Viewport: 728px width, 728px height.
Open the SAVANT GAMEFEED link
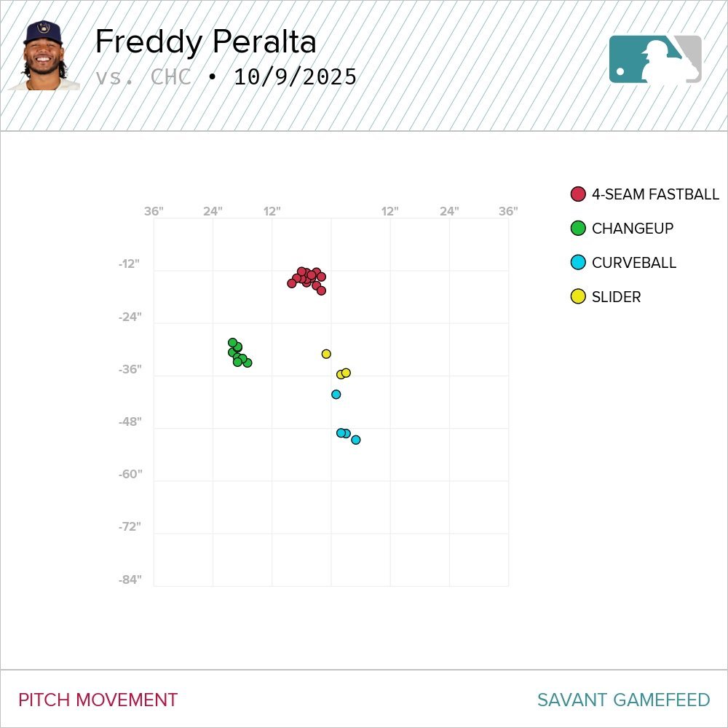pyautogui.click(x=623, y=700)
